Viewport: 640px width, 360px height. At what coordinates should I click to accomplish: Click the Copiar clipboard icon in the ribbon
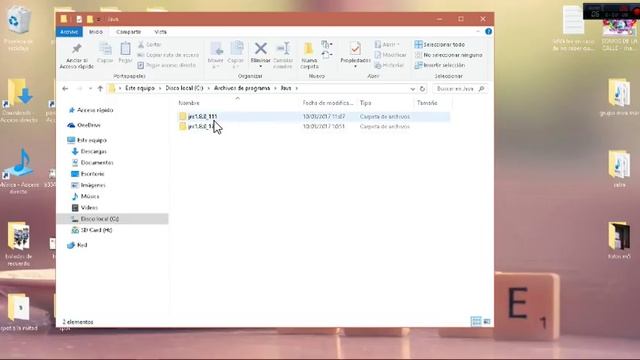pyautogui.click(x=105, y=53)
